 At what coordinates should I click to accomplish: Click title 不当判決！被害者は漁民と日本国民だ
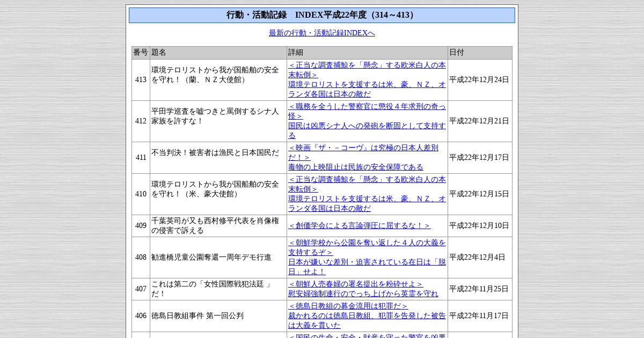click(x=215, y=152)
